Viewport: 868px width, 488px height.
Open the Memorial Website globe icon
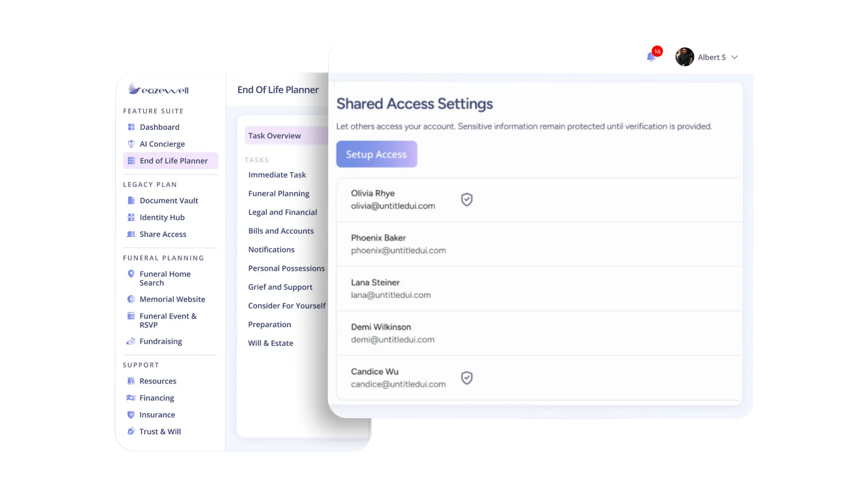131,299
